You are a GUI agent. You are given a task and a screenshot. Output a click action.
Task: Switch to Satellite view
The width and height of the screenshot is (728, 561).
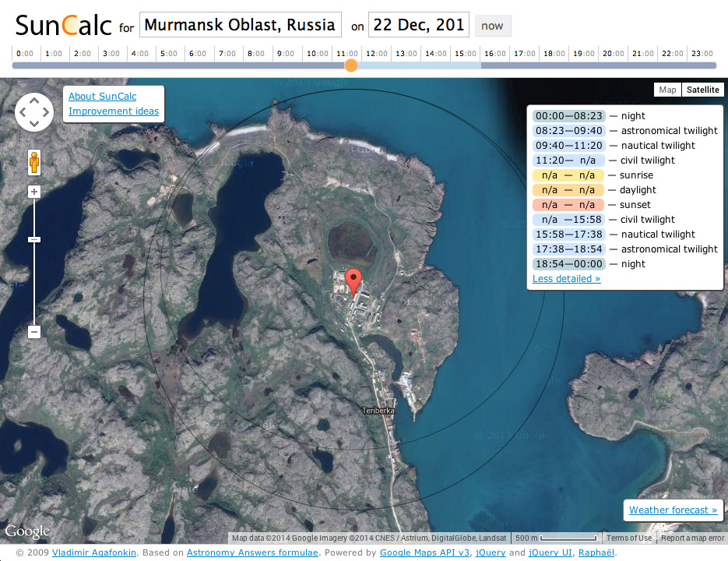[x=702, y=90]
